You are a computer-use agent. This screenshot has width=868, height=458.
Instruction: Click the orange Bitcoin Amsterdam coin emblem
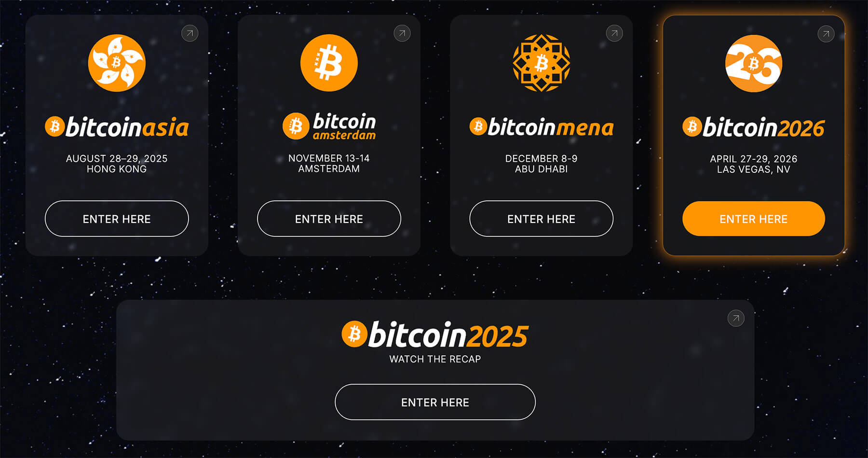[329, 63]
